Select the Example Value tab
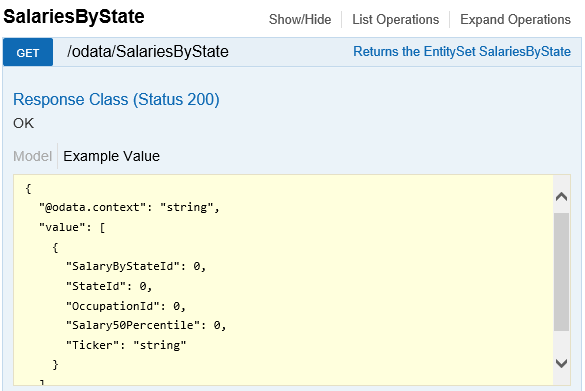The height and width of the screenshot is (391, 585). (x=111, y=156)
